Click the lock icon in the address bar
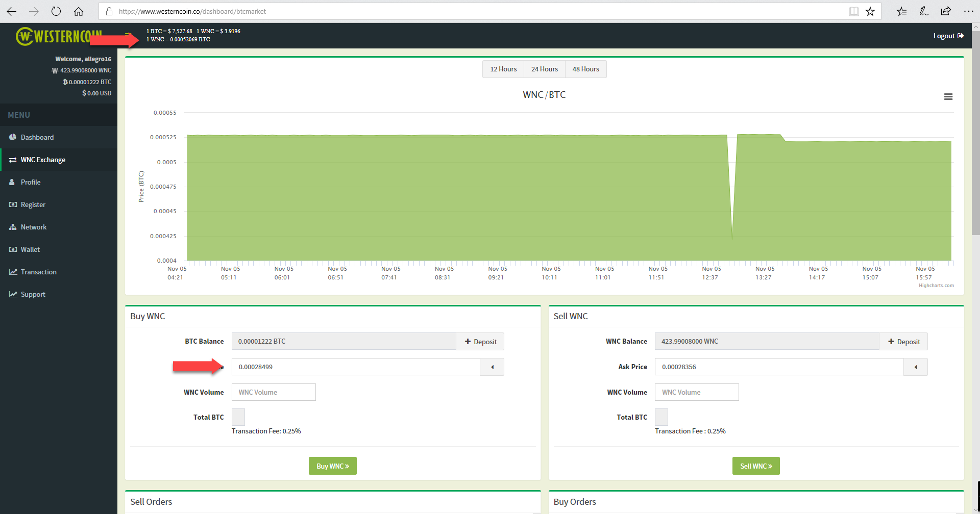The width and height of the screenshot is (980, 514). (109, 11)
